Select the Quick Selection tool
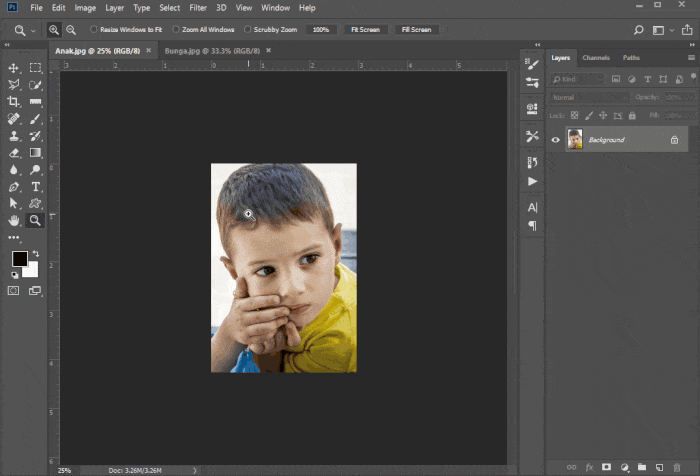700x476 pixels. (35, 85)
